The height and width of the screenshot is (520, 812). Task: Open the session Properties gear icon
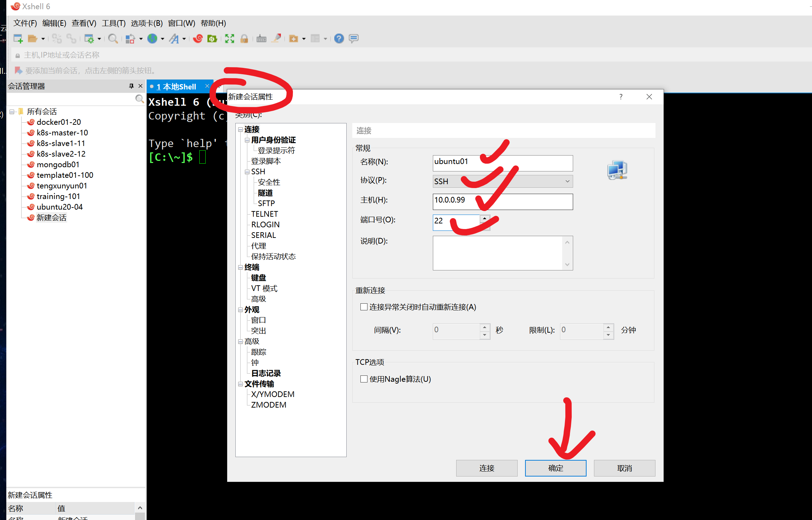tap(89, 39)
